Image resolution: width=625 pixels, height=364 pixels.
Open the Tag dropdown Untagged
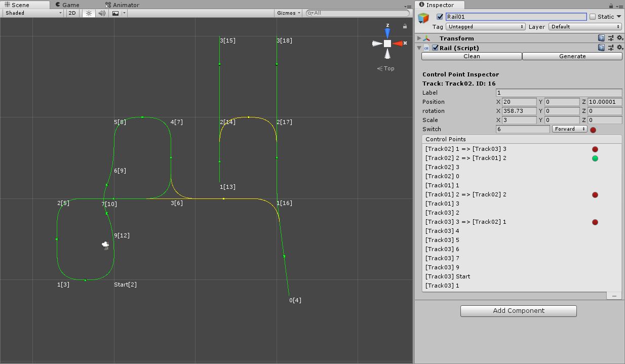click(x=486, y=27)
